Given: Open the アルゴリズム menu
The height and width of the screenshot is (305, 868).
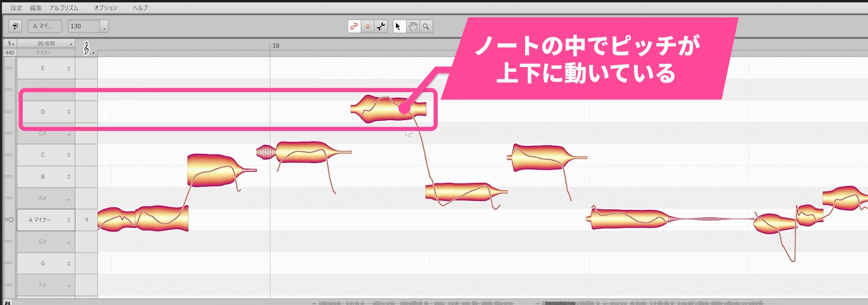Looking at the screenshot, I should (x=63, y=8).
